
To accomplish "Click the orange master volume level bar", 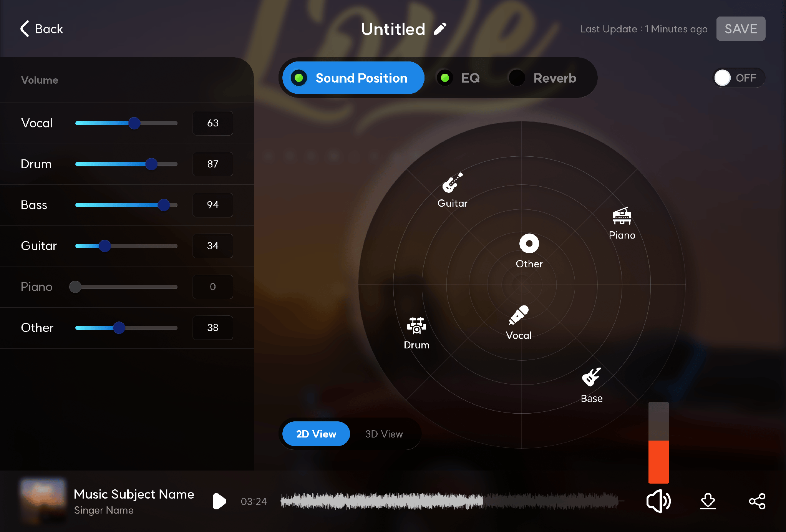I will 658,461.
